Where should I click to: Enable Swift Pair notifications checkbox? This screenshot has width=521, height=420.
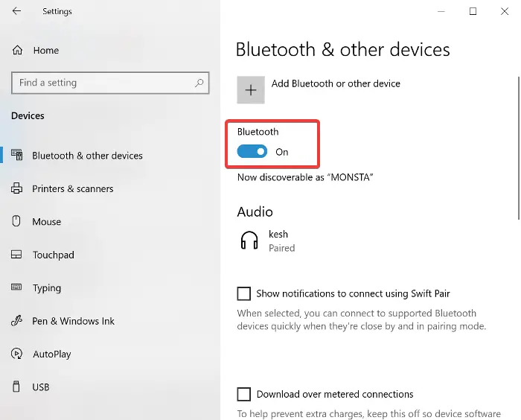(243, 293)
